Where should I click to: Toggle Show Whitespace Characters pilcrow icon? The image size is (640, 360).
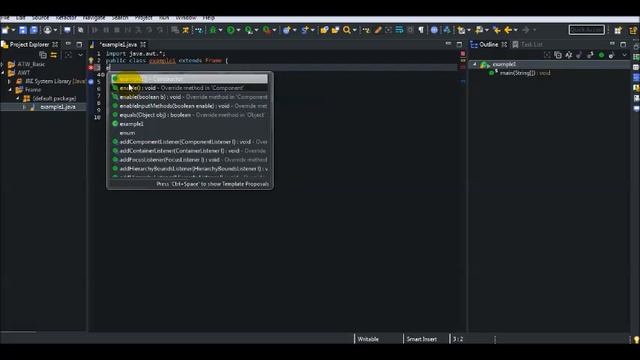coord(421,30)
